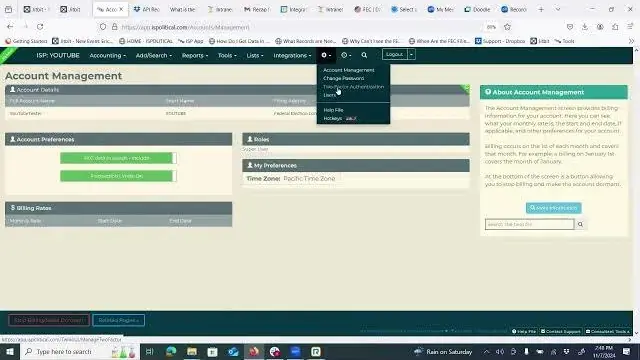Open Outlook from taskbar
Screen dimensions: 640x360
[233, 351]
